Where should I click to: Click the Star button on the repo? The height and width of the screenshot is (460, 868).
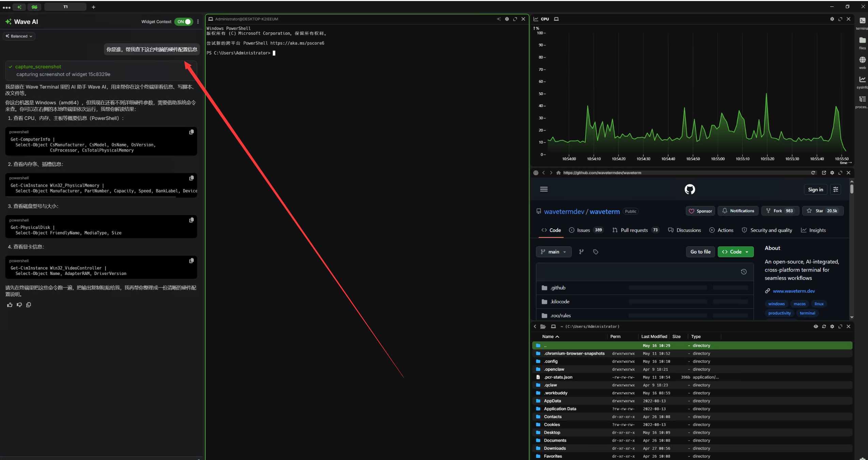[823, 211]
